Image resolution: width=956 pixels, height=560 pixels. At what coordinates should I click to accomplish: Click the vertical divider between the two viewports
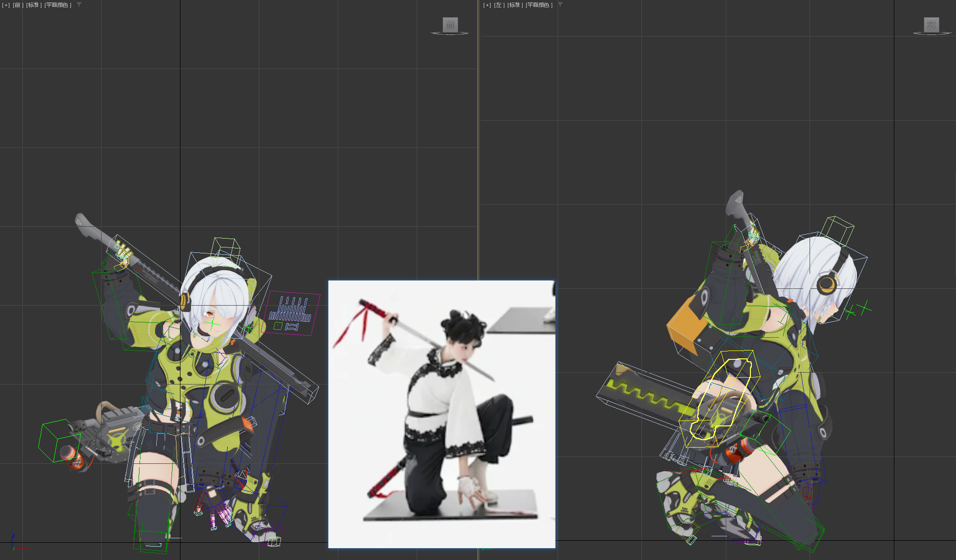click(x=478, y=148)
